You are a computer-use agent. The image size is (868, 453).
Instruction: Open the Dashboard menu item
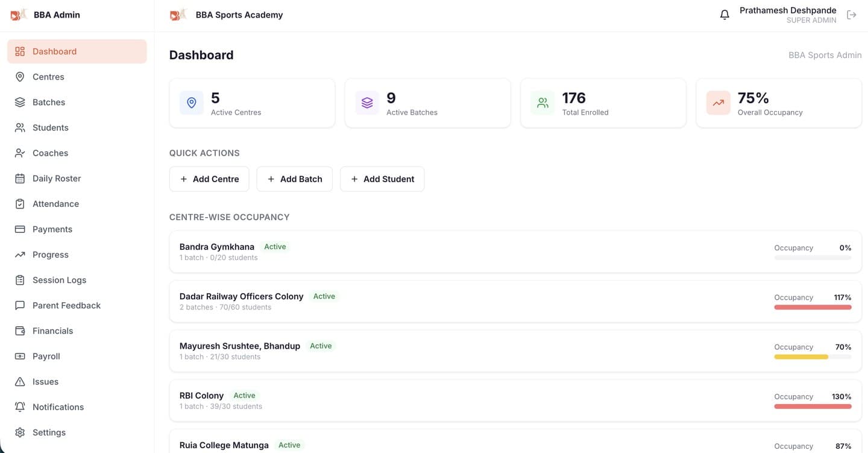(x=77, y=51)
